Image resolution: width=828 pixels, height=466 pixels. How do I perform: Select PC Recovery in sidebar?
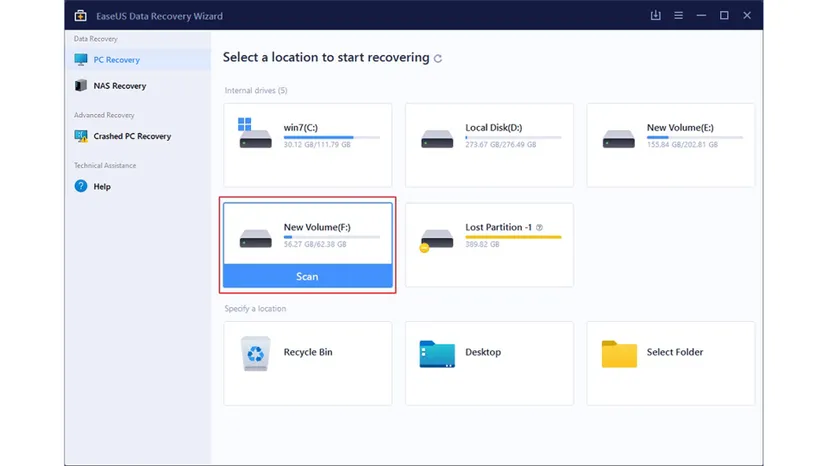(138, 60)
